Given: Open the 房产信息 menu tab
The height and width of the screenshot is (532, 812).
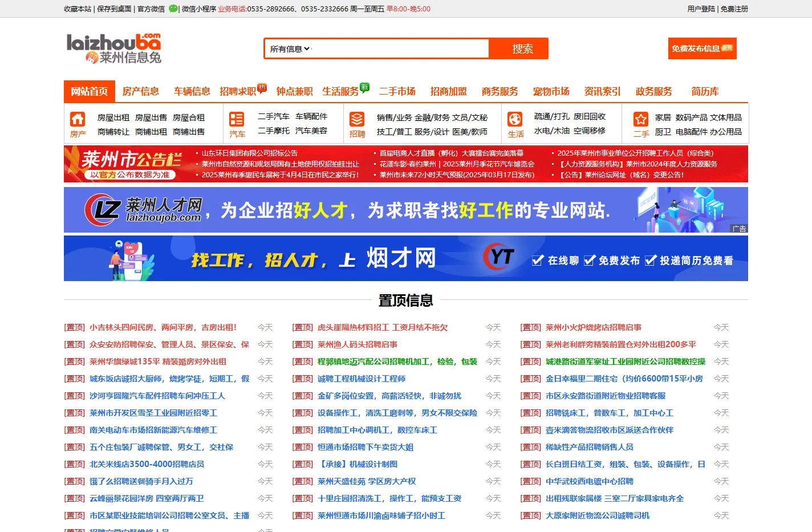Looking at the screenshot, I should click(x=141, y=91).
